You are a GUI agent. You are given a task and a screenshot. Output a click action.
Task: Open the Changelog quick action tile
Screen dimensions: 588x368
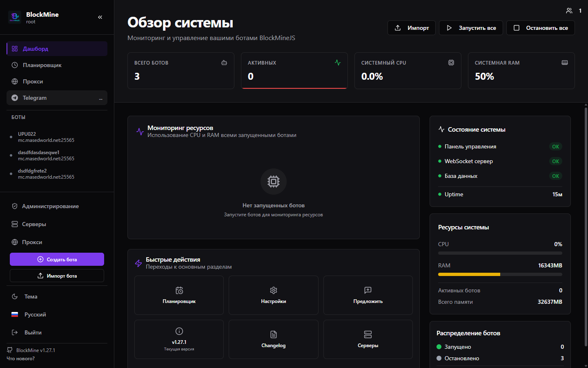coord(274,339)
